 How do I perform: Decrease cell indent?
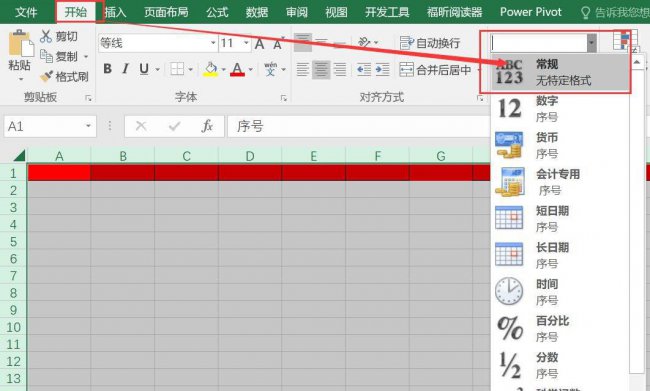pyautogui.click(x=364, y=69)
